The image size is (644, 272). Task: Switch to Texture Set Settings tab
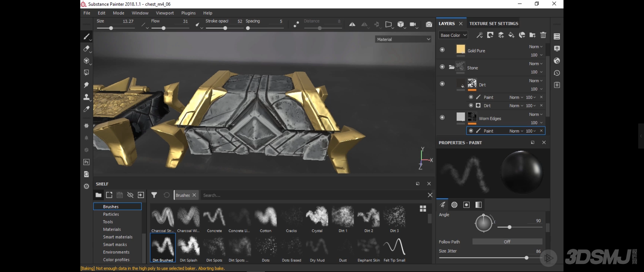click(x=494, y=23)
